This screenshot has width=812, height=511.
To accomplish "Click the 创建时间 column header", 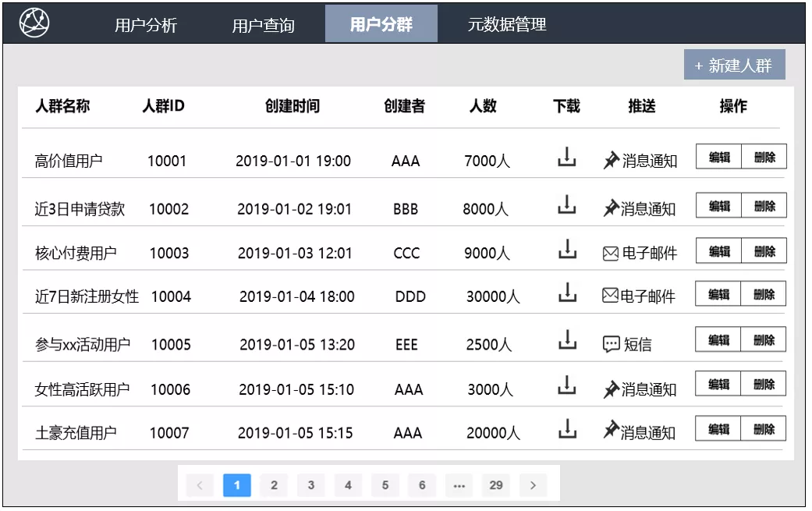I will pyautogui.click(x=293, y=105).
